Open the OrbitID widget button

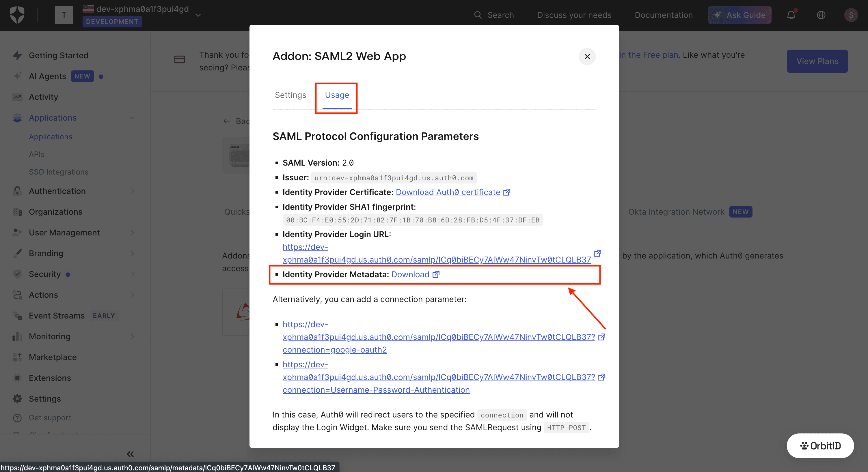(820, 446)
